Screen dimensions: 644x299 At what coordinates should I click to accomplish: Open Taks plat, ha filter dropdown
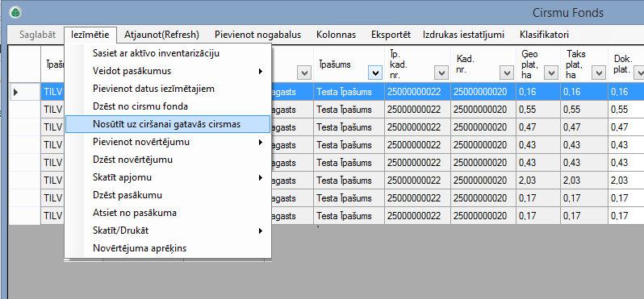pos(599,73)
